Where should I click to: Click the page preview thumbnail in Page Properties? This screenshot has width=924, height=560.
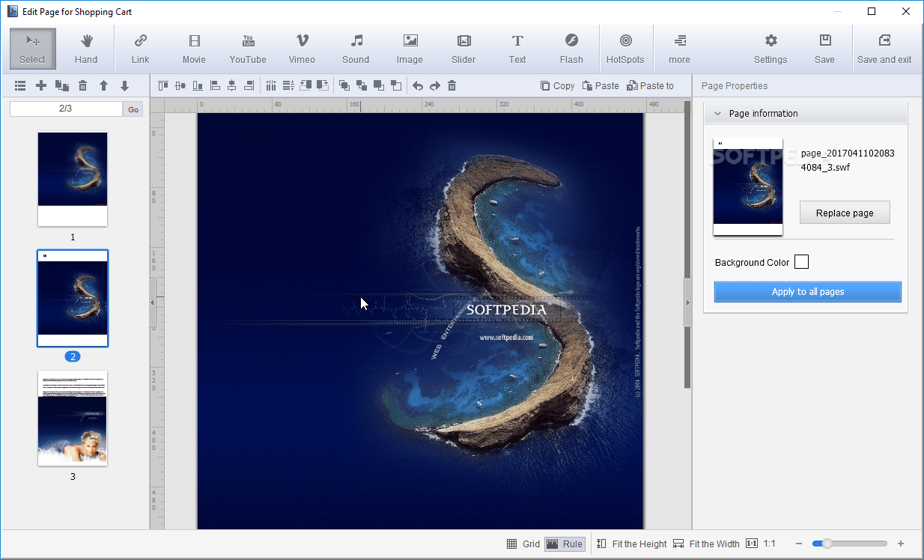click(x=748, y=187)
